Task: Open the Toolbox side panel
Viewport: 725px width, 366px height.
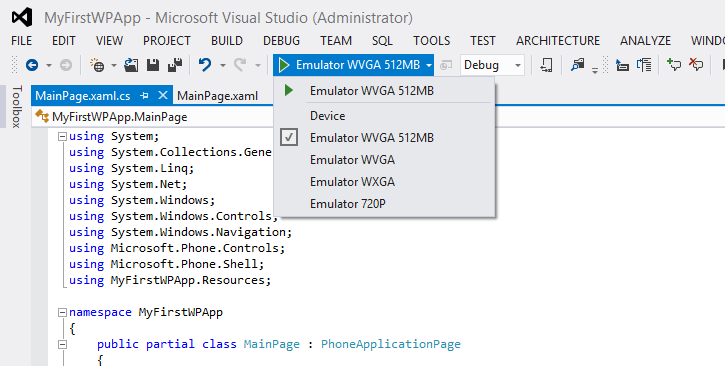Action: pyautogui.click(x=17, y=106)
